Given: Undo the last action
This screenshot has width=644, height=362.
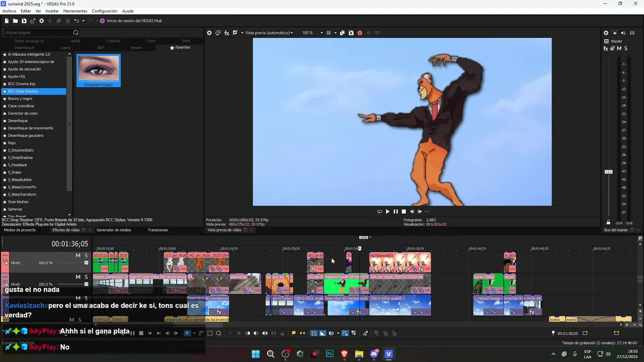Looking at the screenshot, I should tap(76, 21).
